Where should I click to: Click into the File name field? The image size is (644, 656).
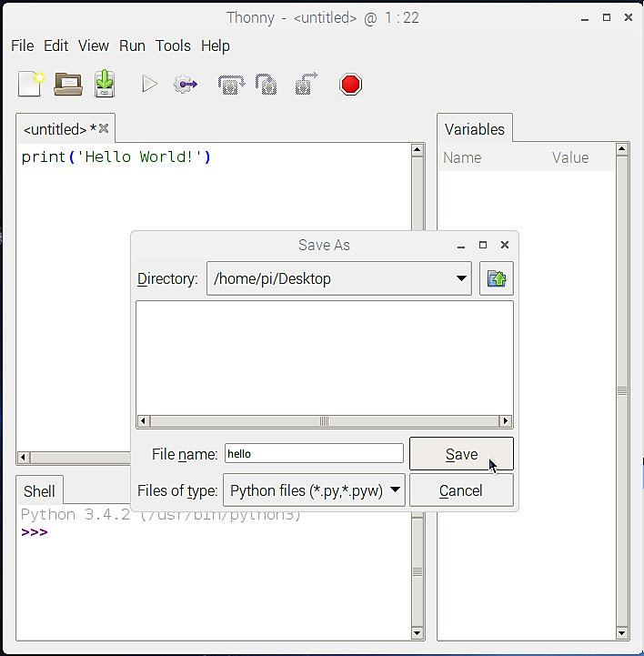[x=314, y=453]
